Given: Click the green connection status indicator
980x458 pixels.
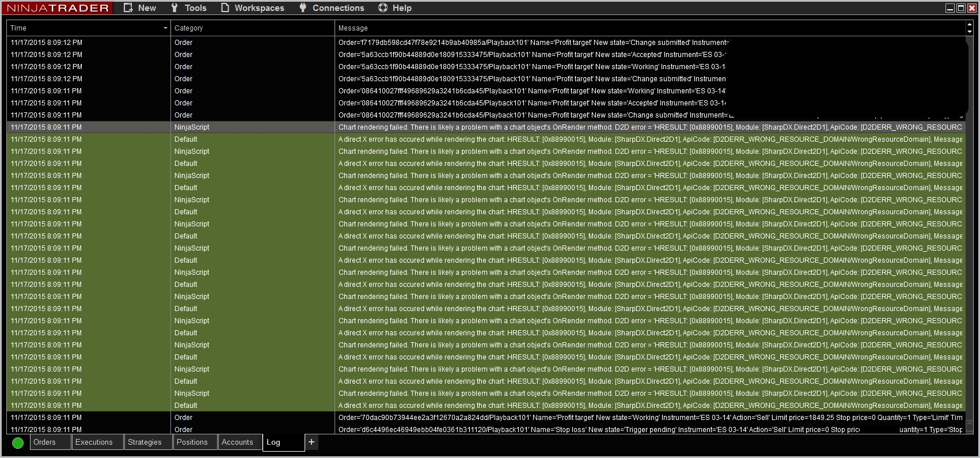Looking at the screenshot, I should 18,442.
